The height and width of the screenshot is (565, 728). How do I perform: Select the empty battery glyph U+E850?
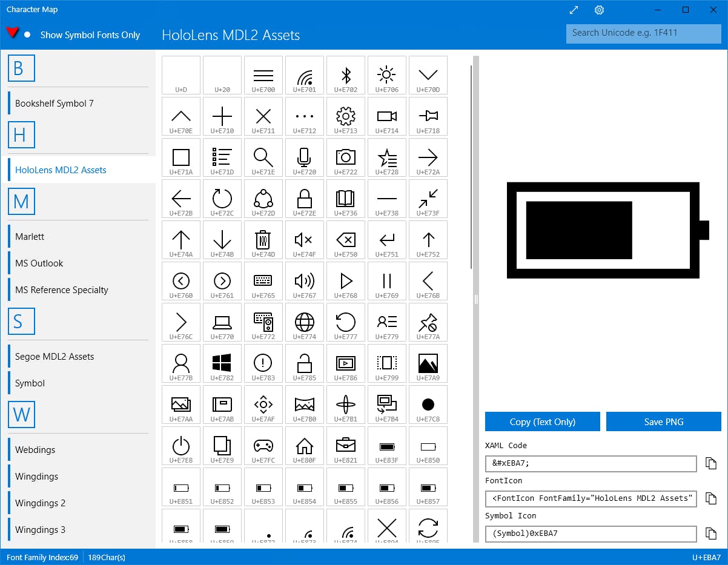tap(428, 446)
